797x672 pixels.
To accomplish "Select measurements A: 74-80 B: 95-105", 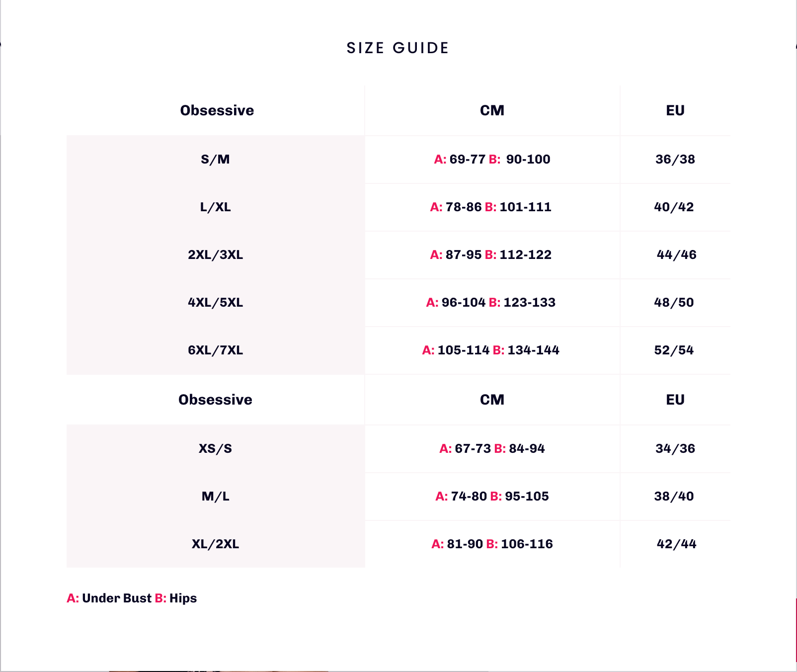I will (x=492, y=497).
